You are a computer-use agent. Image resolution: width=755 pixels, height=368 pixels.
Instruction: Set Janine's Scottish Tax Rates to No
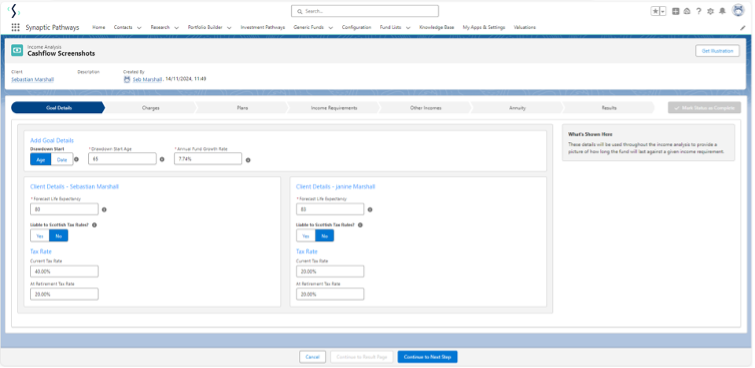[x=325, y=236]
